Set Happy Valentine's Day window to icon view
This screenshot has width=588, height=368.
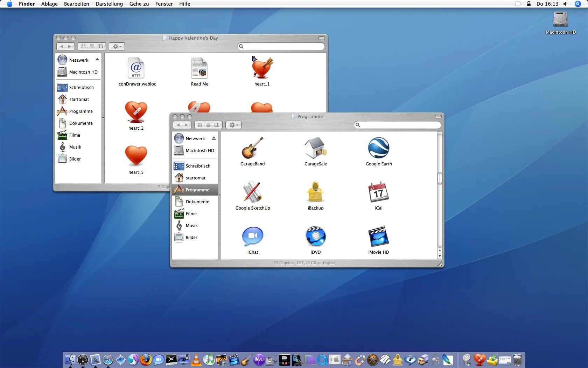(83, 46)
